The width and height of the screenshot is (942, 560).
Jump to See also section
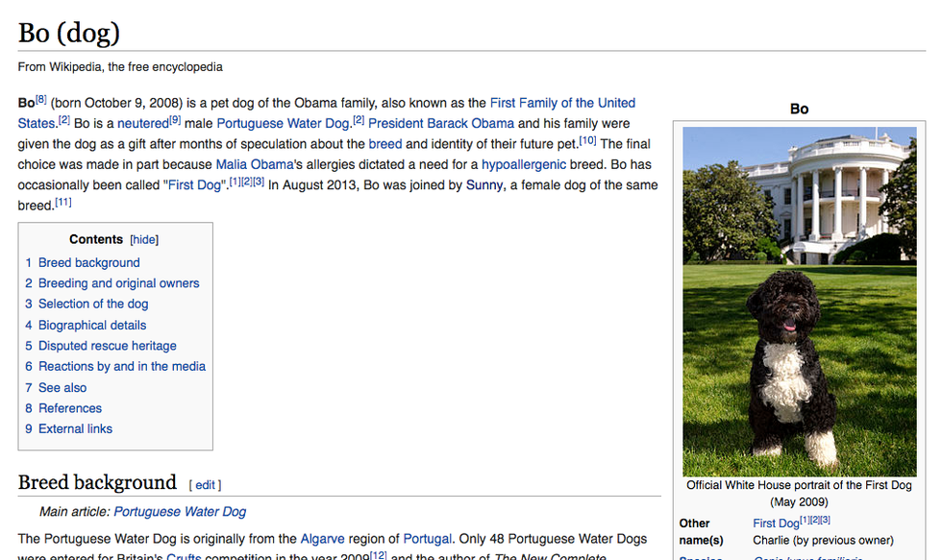62,388
